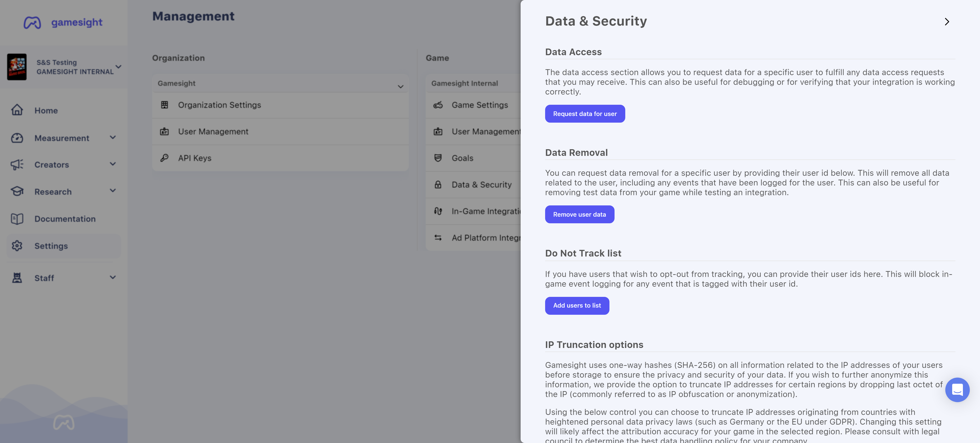Collapse the Gamesight organization dropdown chevron
Viewport: 980px width, 443px height.
(401, 86)
